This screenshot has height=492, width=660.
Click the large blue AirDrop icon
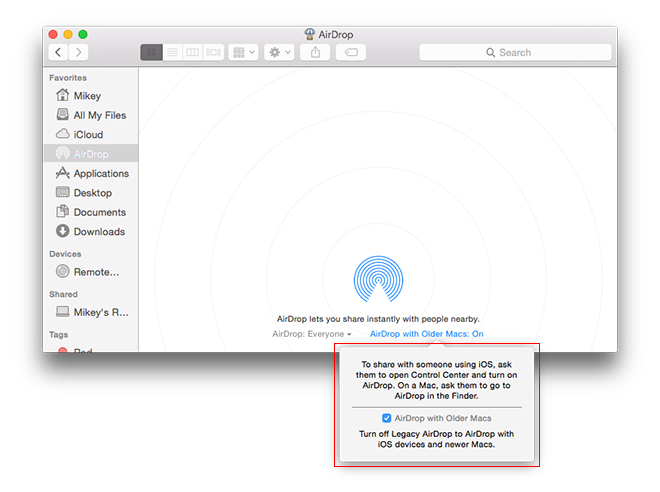coord(378,279)
